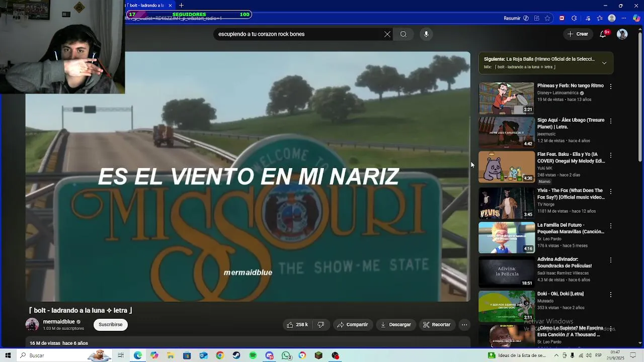Open Copilot sidebar icon
This screenshot has width=644, height=362.
tap(637, 18)
